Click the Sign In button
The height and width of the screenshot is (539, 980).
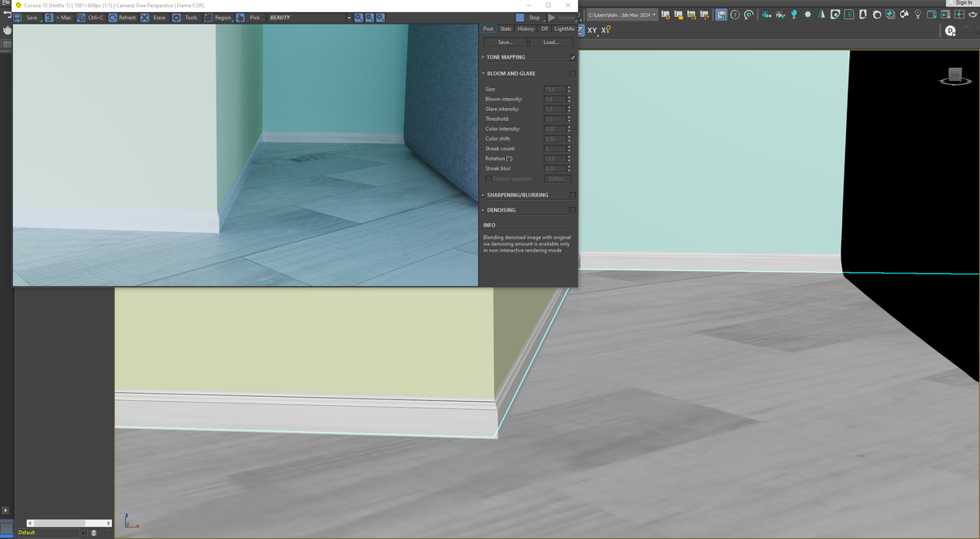coord(963,3)
